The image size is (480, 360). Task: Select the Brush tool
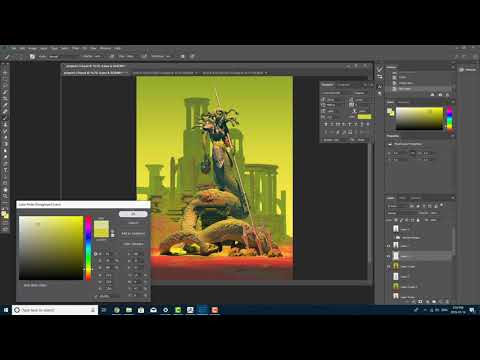(x=5, y=118)
